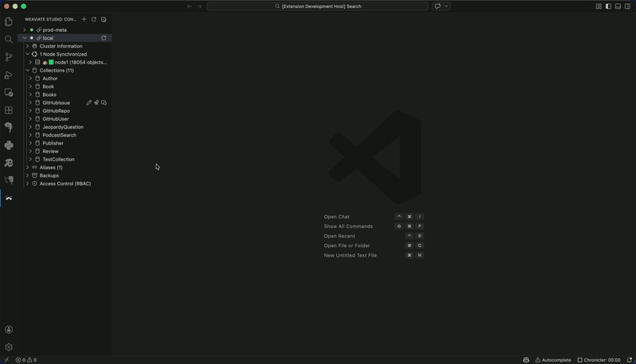Open the Manage settings gear

point(9,347)
